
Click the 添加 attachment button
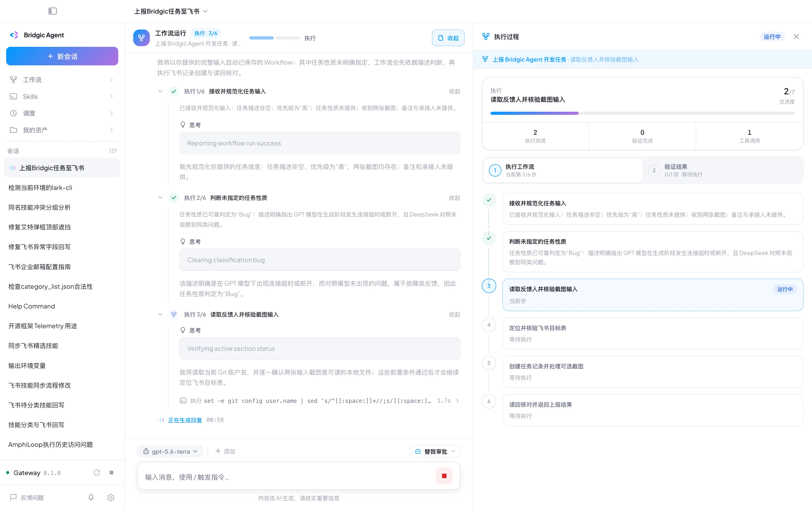pos(225,451)
